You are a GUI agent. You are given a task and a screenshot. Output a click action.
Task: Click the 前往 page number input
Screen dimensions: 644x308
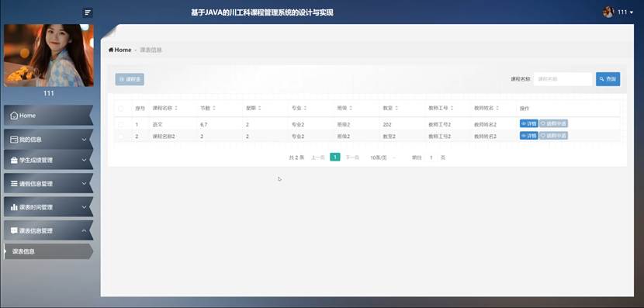pos(431,157)
